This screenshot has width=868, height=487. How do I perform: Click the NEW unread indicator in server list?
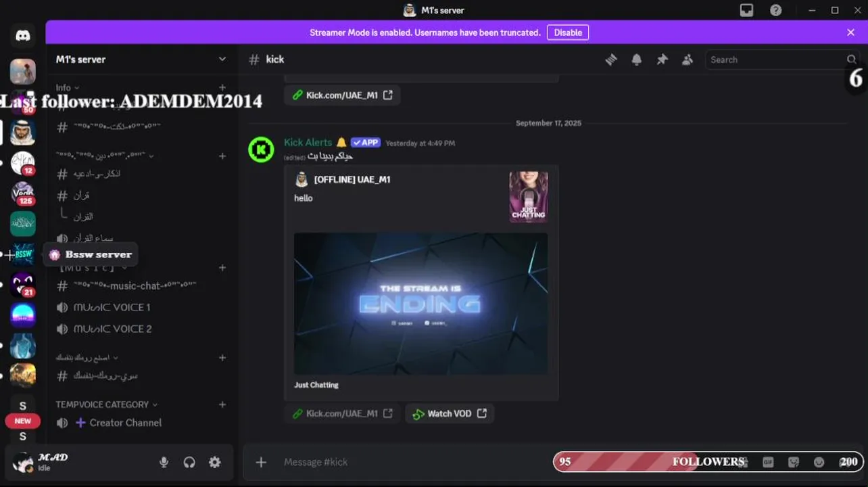23,421
